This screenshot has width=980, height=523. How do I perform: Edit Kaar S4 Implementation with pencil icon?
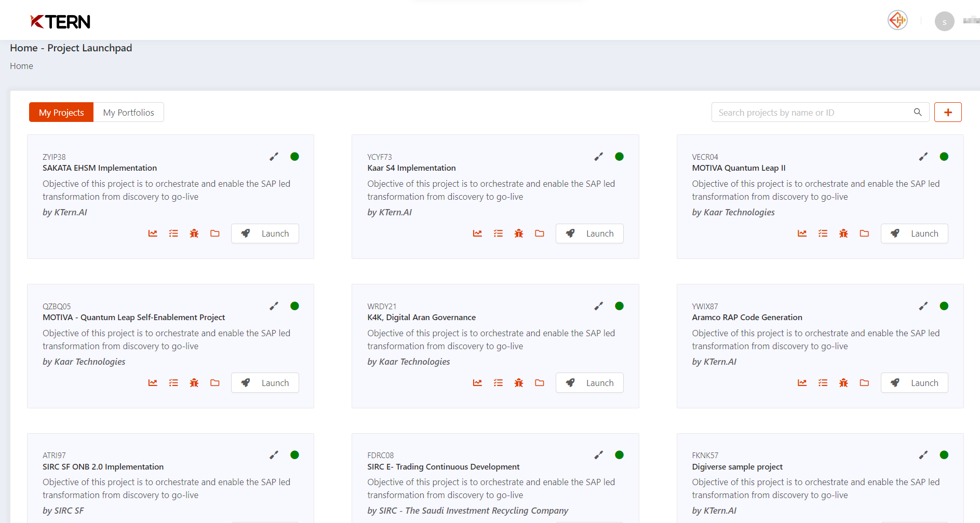599,157
